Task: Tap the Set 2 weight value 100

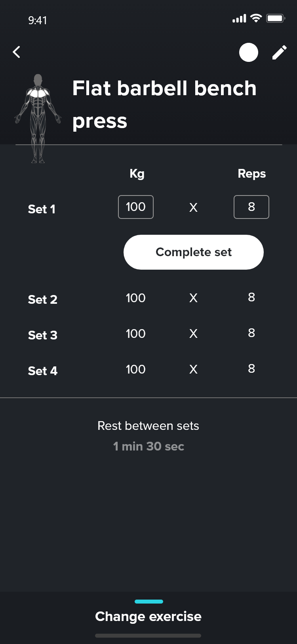Action: pyautogui.click(x=136, y=298)
